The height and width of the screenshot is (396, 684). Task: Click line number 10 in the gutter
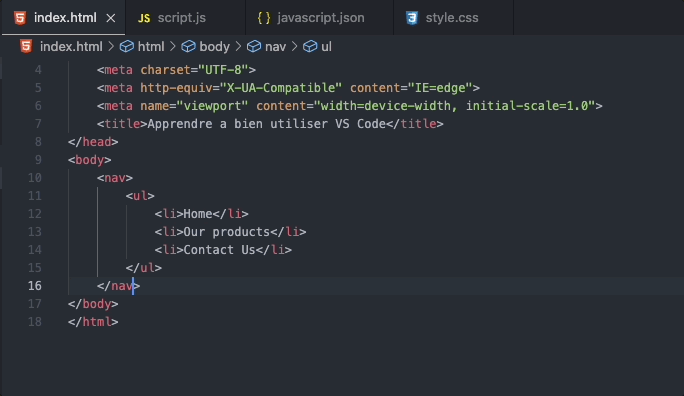[x=35, y=178]
